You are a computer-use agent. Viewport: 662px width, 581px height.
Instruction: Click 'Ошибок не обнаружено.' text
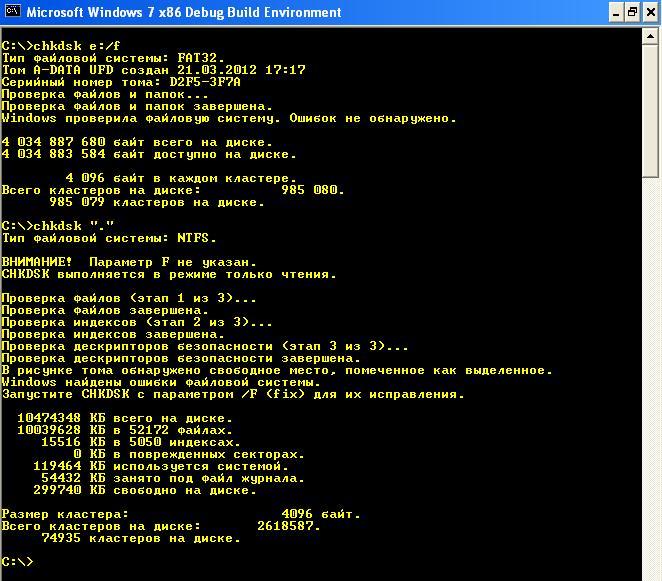373,118
